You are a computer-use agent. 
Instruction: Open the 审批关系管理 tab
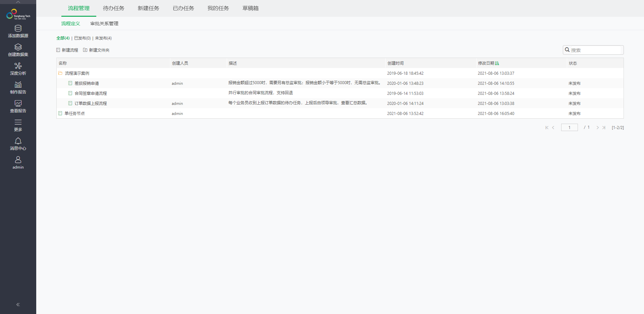tap(104, 23)
